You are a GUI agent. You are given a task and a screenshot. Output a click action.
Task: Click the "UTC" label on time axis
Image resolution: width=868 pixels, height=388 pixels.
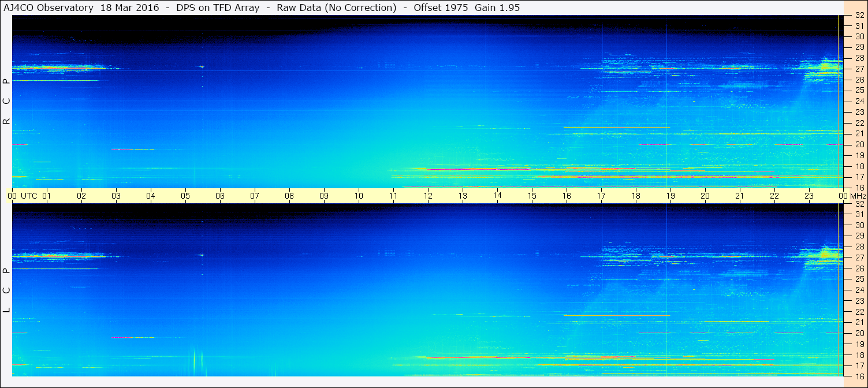29,196
